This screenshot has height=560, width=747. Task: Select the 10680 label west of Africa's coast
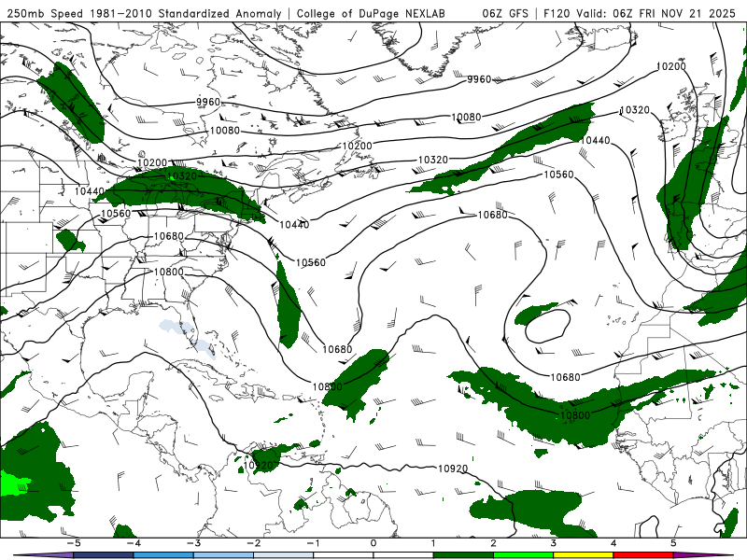point(566,377)
